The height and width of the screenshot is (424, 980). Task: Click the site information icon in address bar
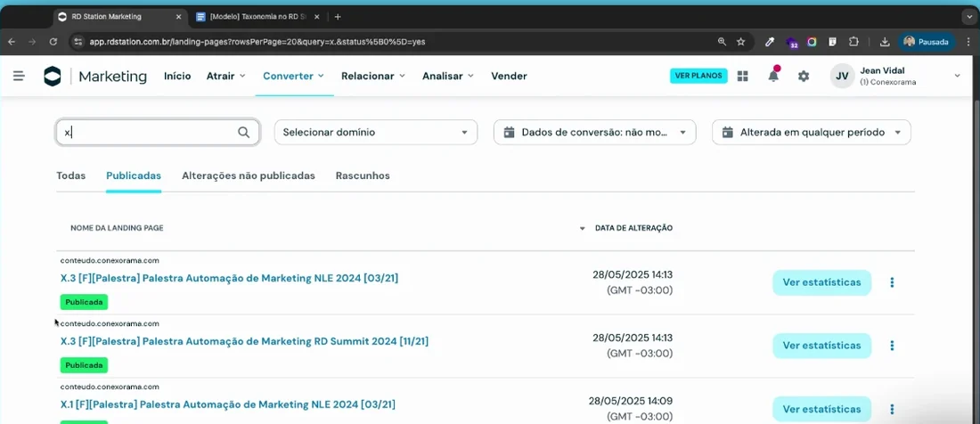click(x=78, y=42)
